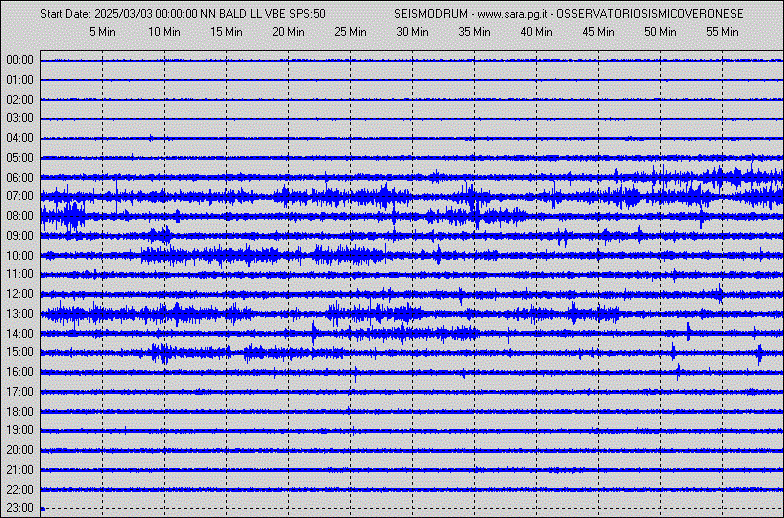Click the 20:00 hour label
Image resolution: width=784 pixels, height=518 pixels.
click(x=20, y=450)
